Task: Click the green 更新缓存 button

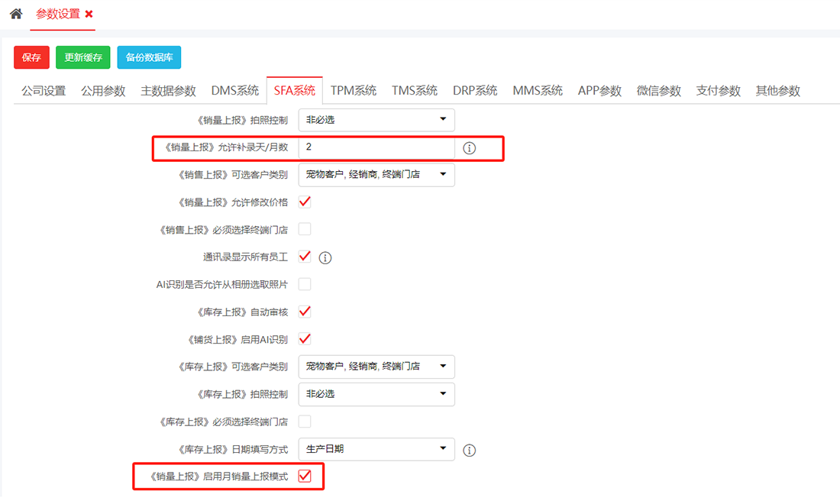Action: click(x=83, y=57)
